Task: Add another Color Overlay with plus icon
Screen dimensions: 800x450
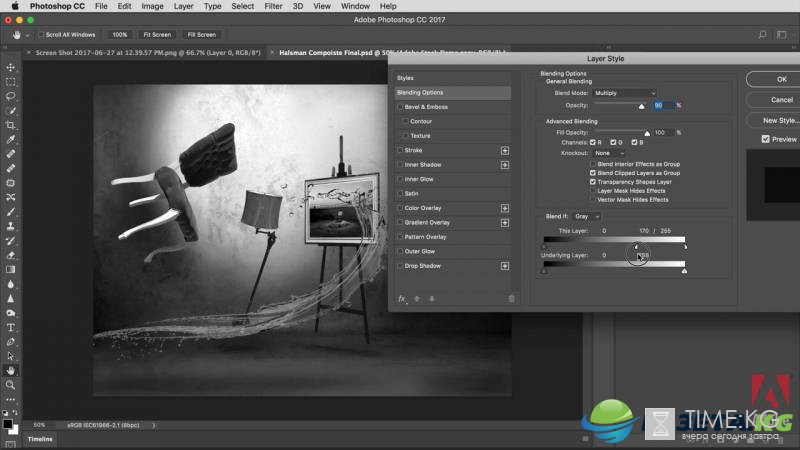Action: coord(505,208)
